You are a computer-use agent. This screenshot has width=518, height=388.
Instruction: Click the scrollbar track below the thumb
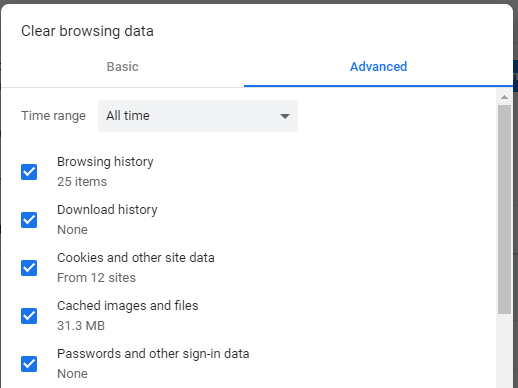coord(504,351)
